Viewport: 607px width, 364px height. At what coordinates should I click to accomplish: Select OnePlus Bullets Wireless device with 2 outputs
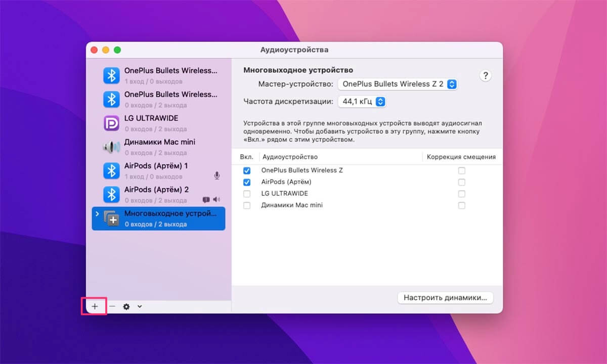pyautogui.click(x=157, y=99)
